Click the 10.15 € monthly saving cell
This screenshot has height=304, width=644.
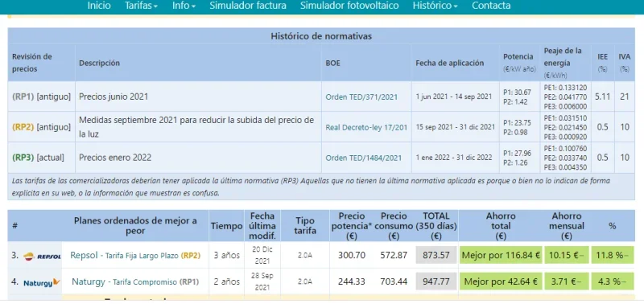click(567, 255)
